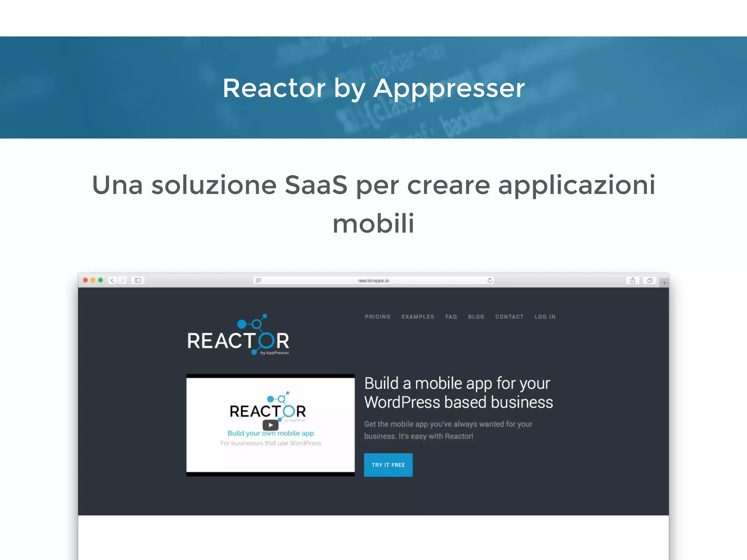Open the CONTACT nav item
Screen dimensions: 747x560
click(509, 317)
